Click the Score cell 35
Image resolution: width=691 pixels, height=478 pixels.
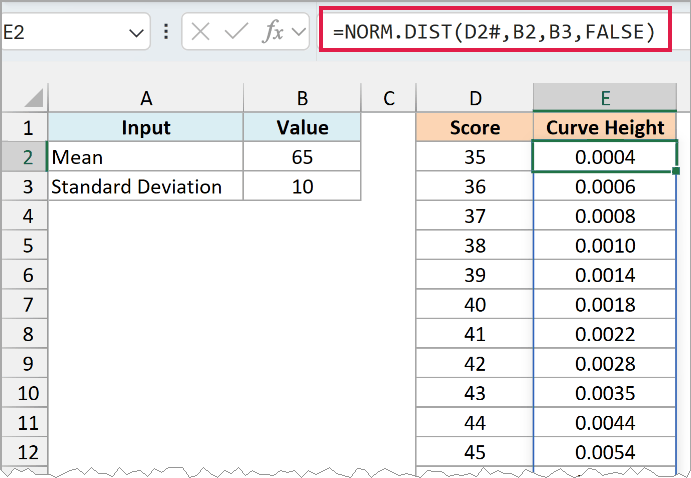pyautogui.click(x=475, y=157)
